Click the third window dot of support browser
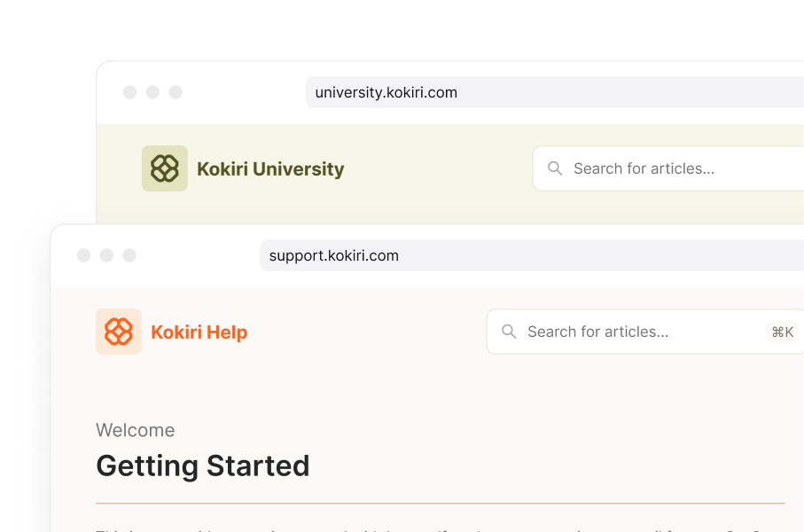The image size is (804, 532). coord(129,255)
